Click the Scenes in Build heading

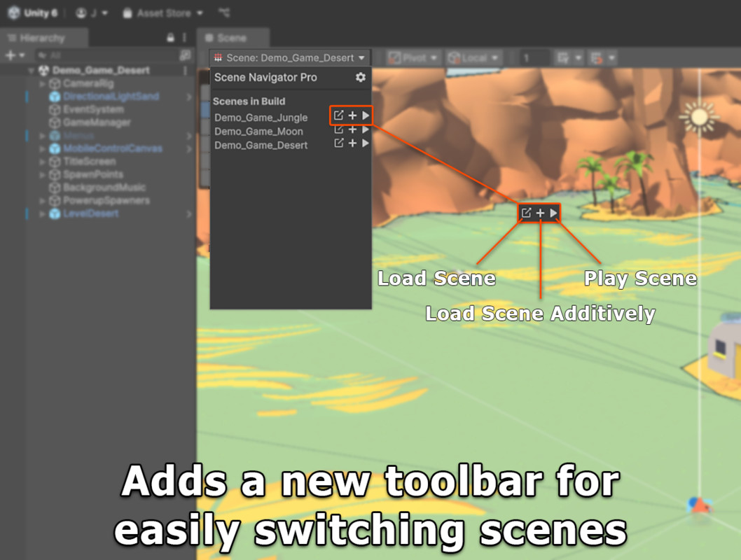(x=249, y=101)
